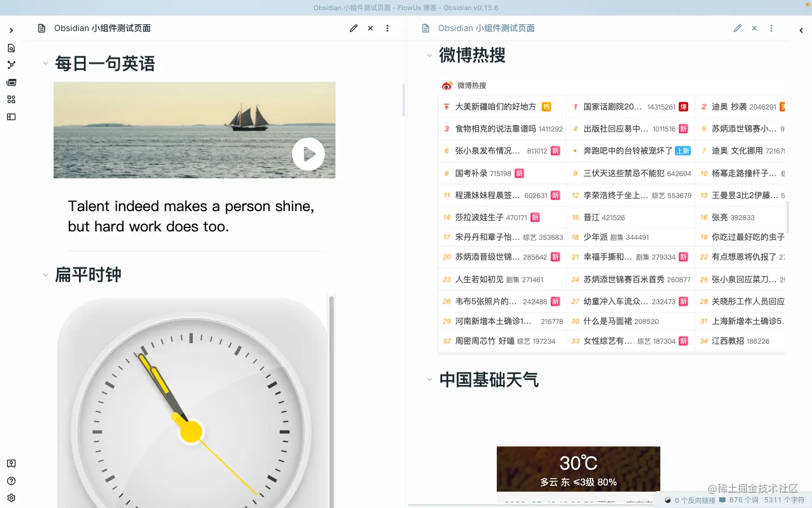Collapse the 中国基础天气 heading
Image resolution: width=812 pixels, height=508 pixels.
pos(430,379)
